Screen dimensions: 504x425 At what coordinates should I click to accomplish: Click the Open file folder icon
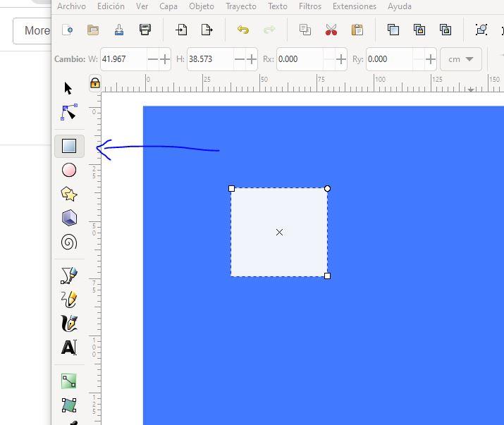93,30
